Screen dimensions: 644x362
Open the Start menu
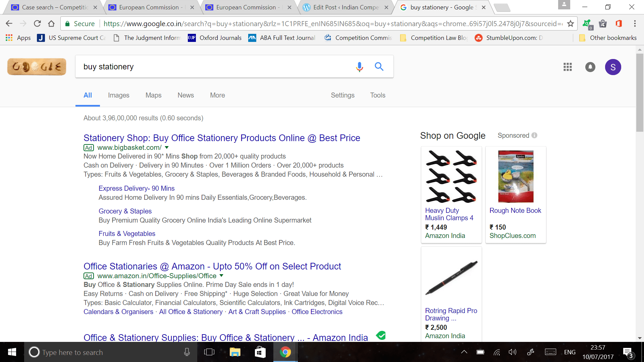point(11,352)
